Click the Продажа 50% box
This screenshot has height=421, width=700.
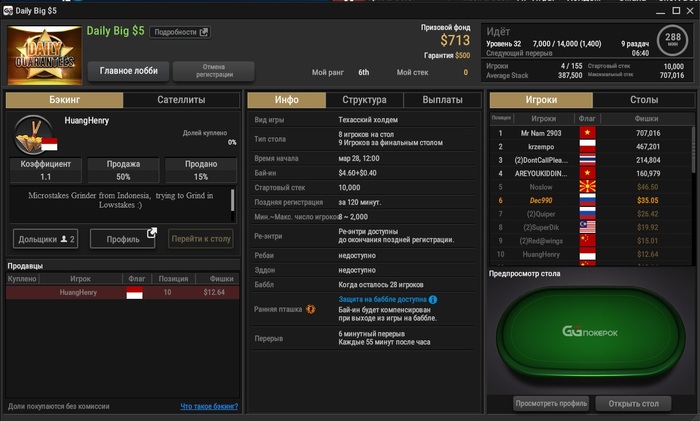click(x=123, y=170)
